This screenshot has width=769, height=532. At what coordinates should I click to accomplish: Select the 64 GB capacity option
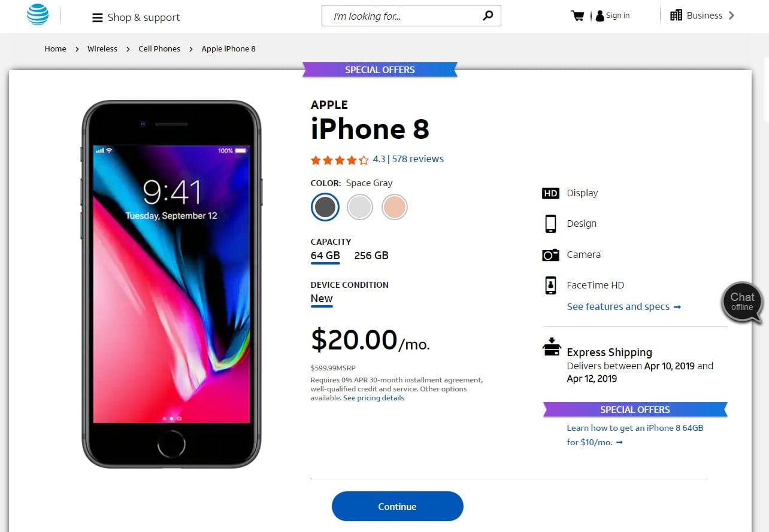coord(325,256)
